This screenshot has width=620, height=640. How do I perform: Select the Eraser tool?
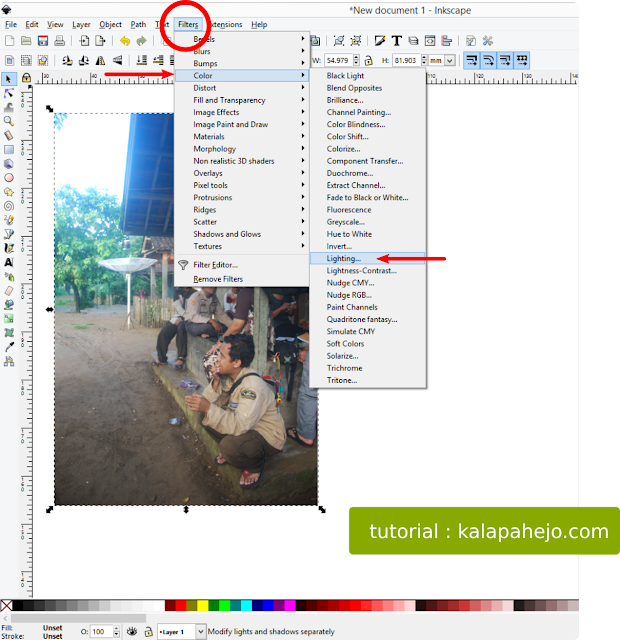point(9,291)
